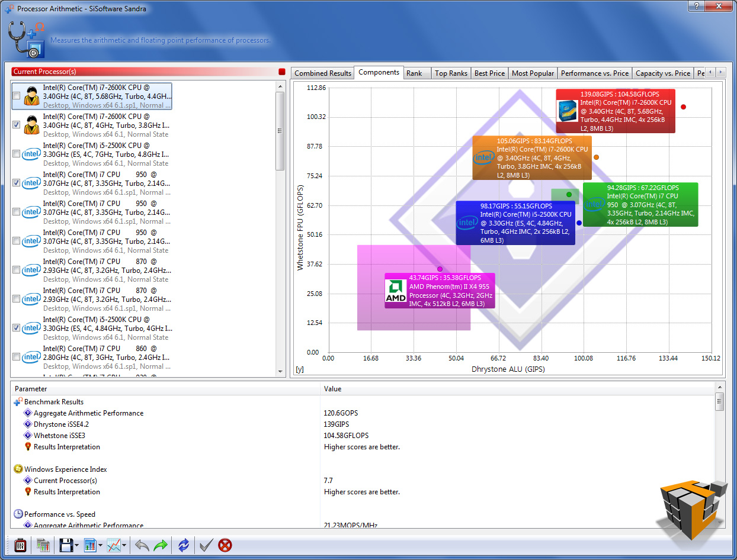
Task: Click the red cancel X icon
Action: [x=225, y=545]
